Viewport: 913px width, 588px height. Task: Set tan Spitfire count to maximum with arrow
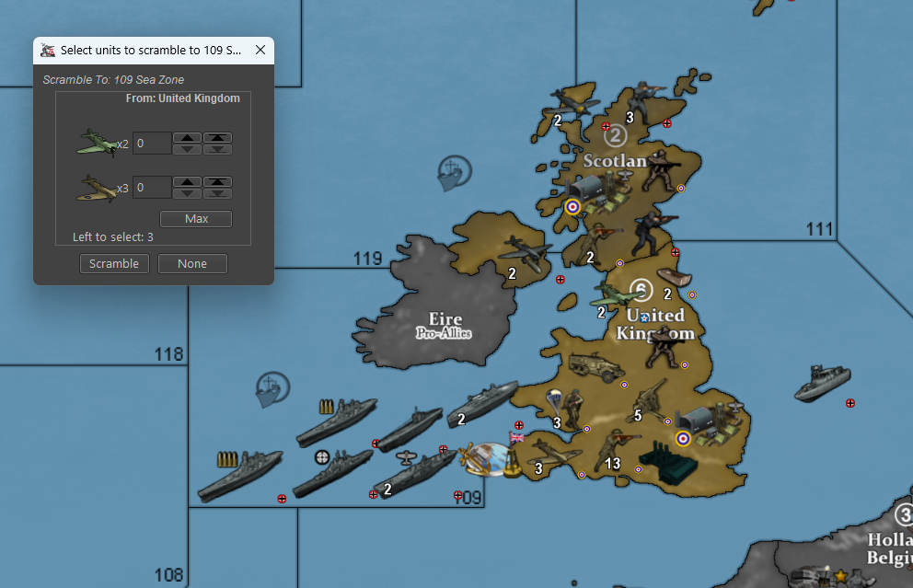(217, 181)
